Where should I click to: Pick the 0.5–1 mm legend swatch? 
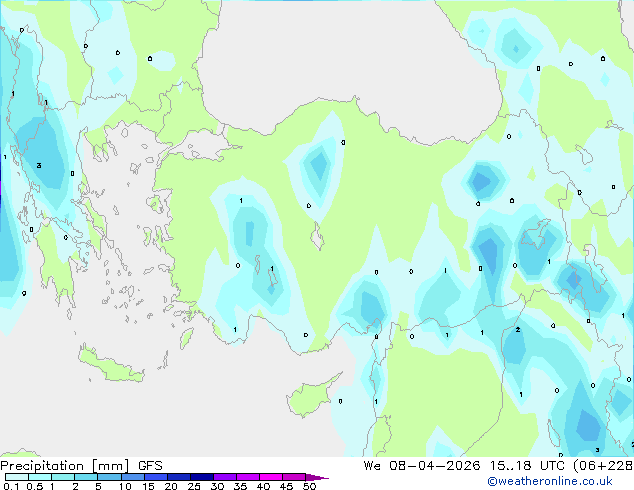(x=40, y=477)
